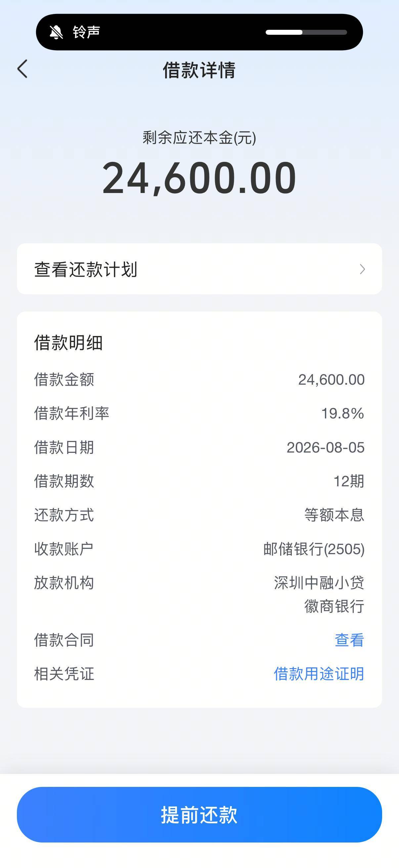Tap the 邮储银行(2505) account value
The image size is (399, 868).
pos(314,549)
